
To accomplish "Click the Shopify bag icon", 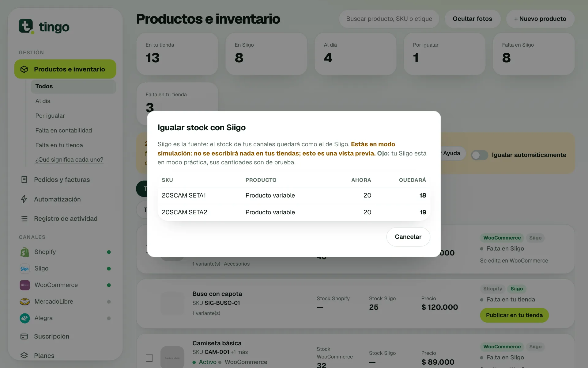I will coord(25,252).
